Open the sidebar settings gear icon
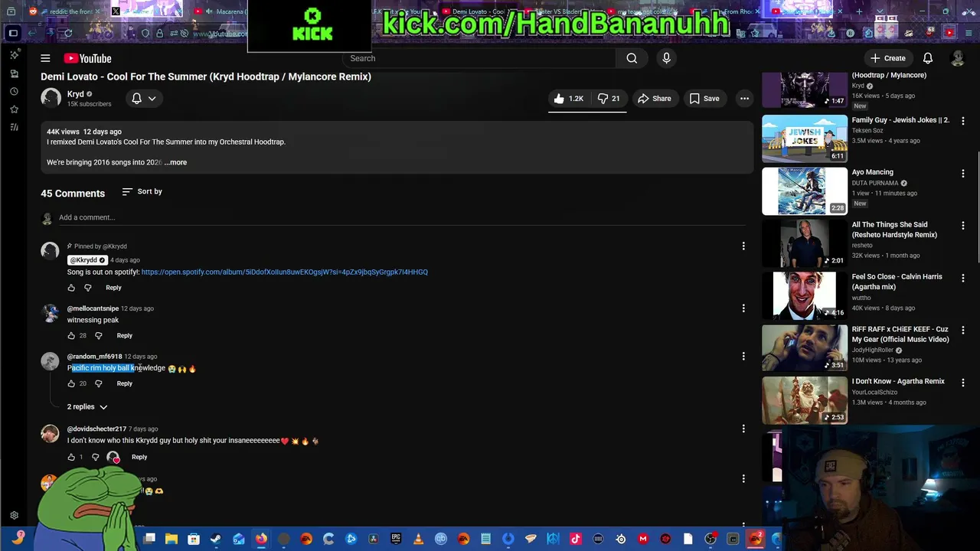The image size is (980, 551). 14,516
